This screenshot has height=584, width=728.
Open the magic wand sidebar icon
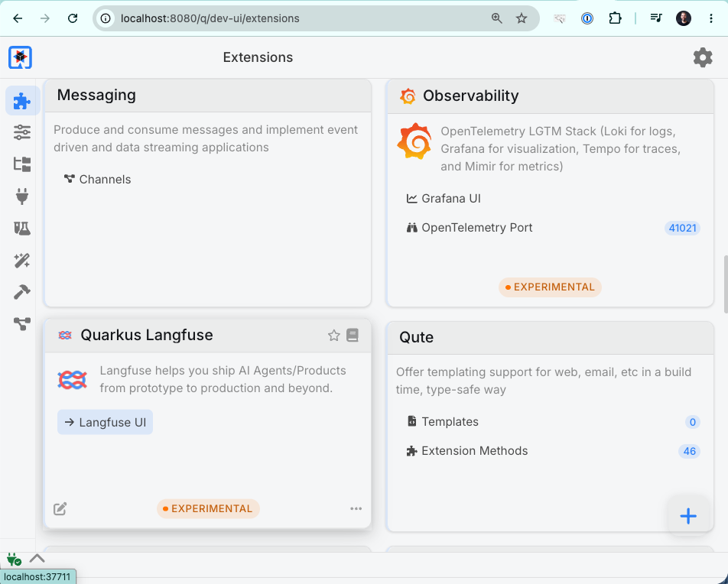[x=22, y=261]
